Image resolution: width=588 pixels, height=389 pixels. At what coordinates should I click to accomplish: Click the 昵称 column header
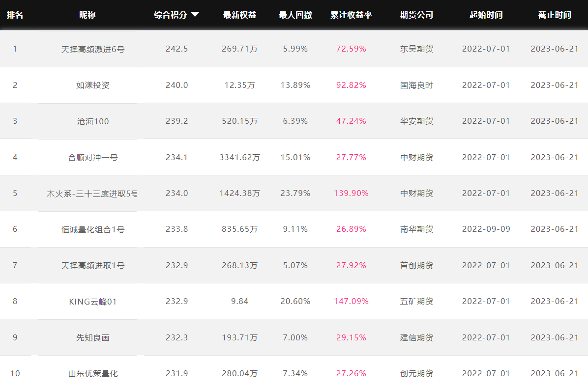coord(88,15)
